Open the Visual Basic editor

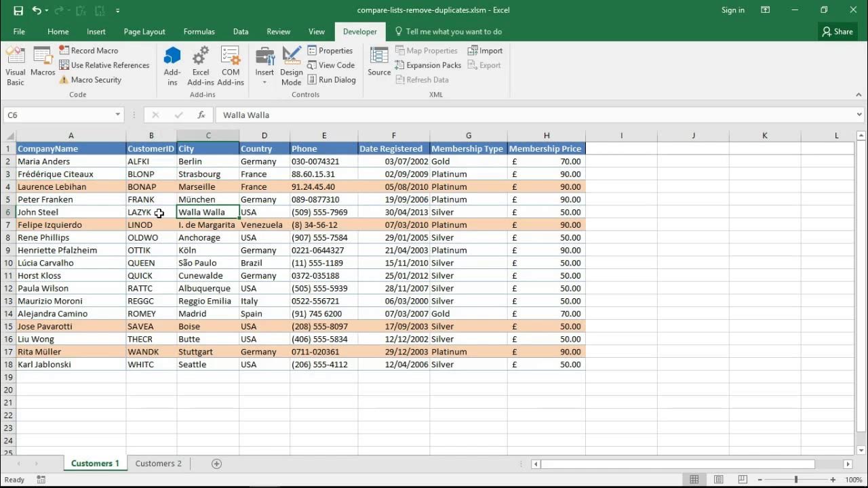pos(15,66)
